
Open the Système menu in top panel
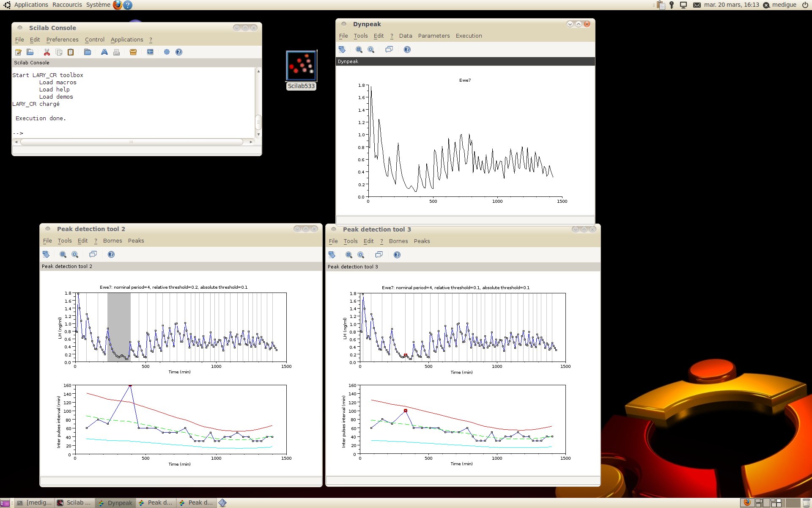point(98,5)
